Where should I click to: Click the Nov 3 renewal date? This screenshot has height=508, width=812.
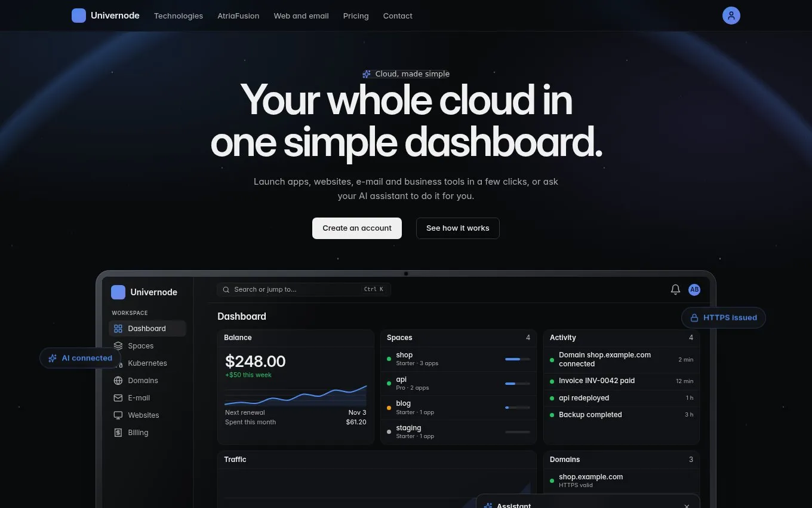coord(358,413)
